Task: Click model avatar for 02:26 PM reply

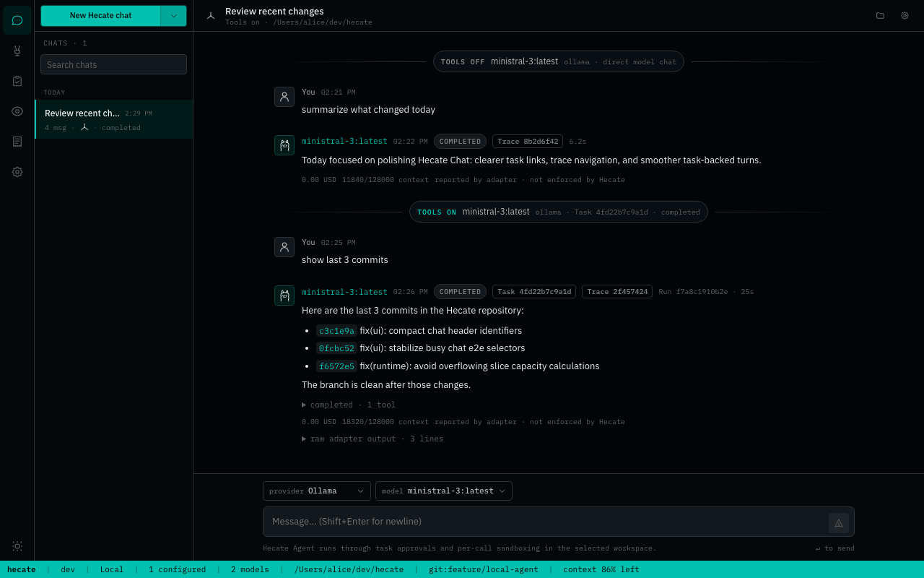Action: pyautogui.click(x=284, y=296)
